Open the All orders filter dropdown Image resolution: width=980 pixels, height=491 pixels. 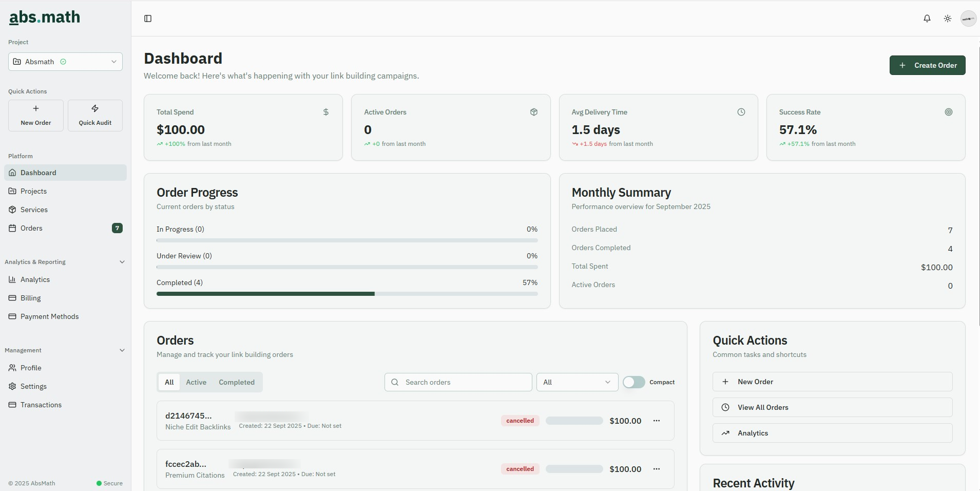[x=577, y=382]
